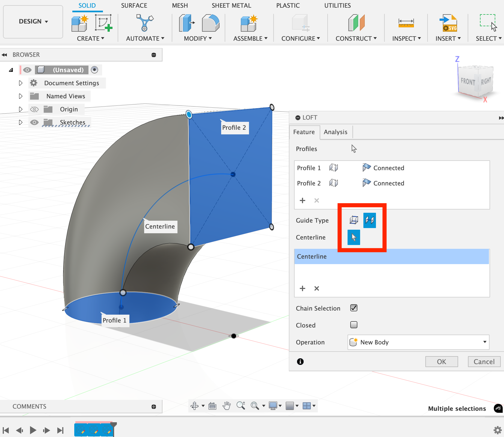Image resolution: width=504 pixels, height=437 pixels.
Task: Choose the Rails guide type icon
Action: [354, 220]
